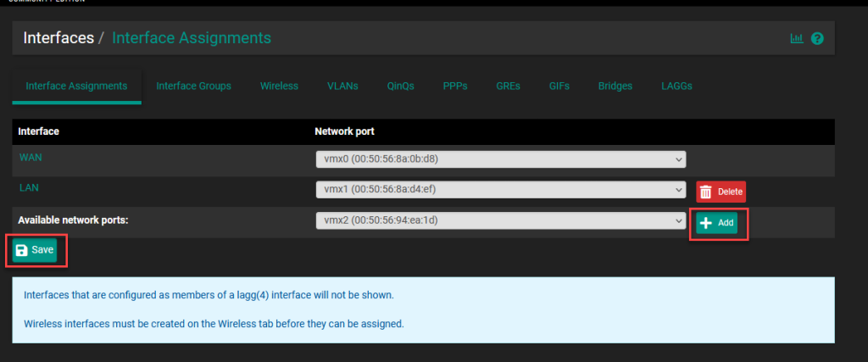868x362 pixels.
Task: Select the Interface Assignments tab
Action: point(76,86)
